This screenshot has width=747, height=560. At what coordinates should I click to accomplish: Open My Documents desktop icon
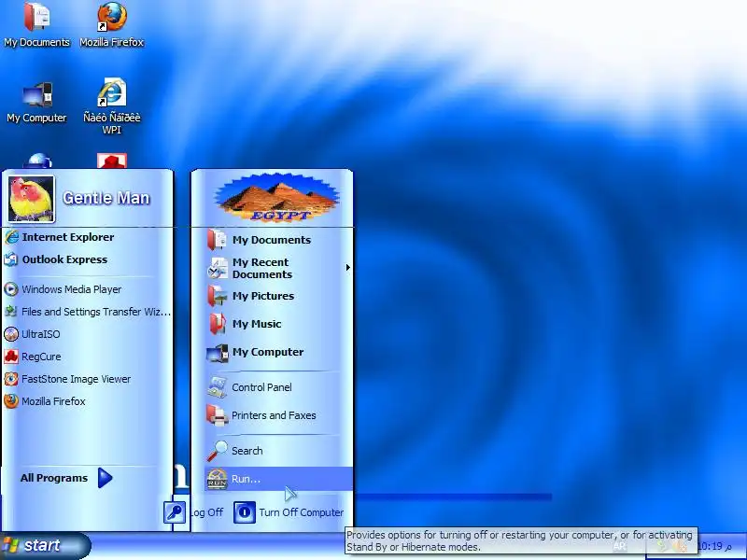pyautogui.click(x=36, y=25)
